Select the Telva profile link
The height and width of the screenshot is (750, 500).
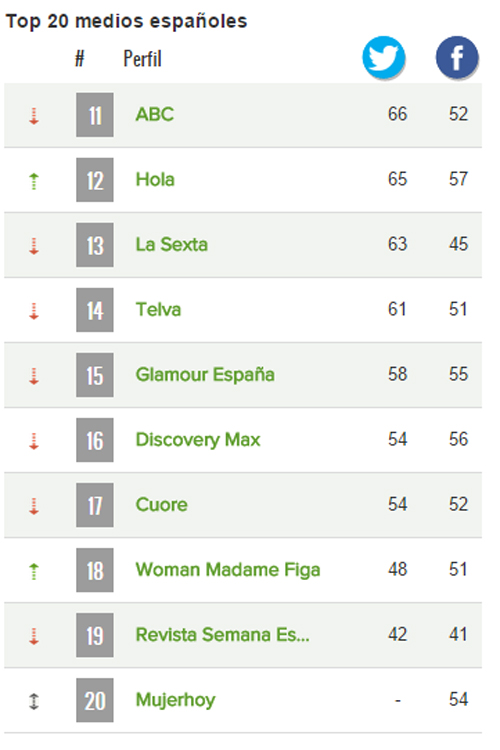(158, 309)
